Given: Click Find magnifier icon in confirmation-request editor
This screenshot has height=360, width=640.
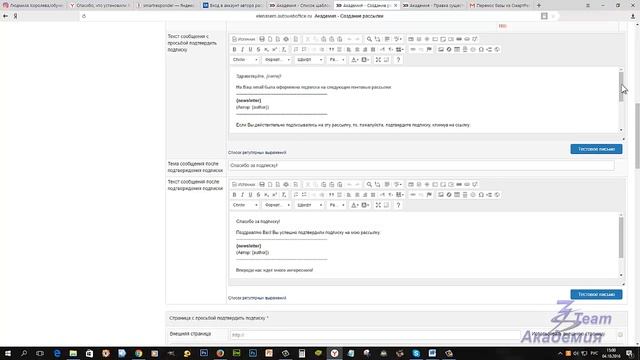Looking at the screenshot, I should [369, 39].
